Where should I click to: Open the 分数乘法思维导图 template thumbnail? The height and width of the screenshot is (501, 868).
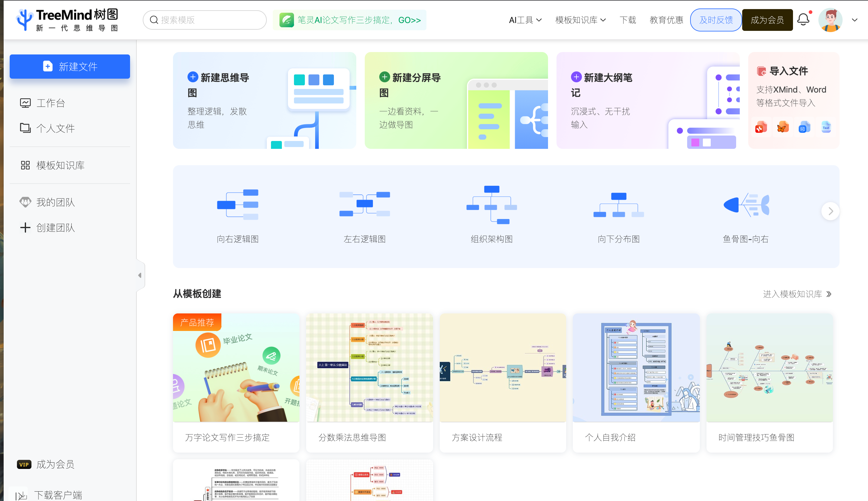369,368
